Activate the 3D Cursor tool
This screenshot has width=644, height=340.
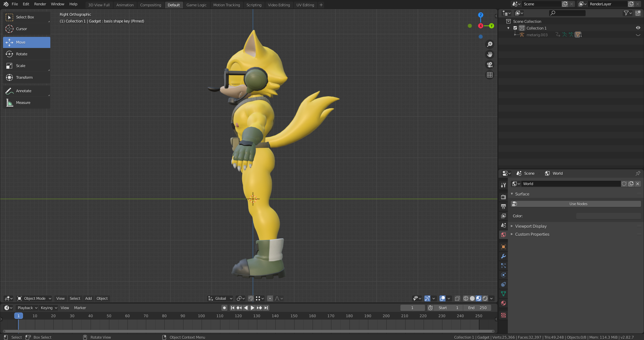pyautogui.click(x=26, y=29)
